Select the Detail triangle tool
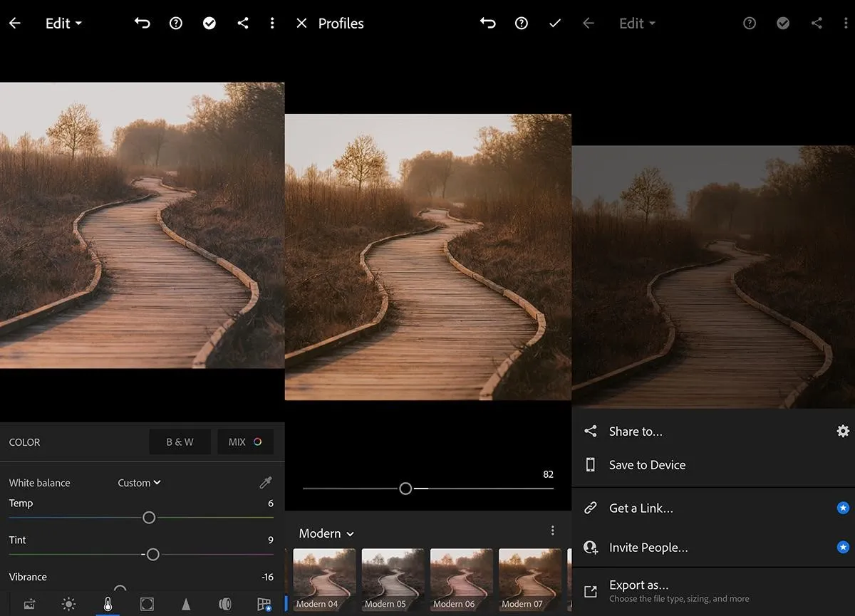Image resolution: width=855 pixels, height=616 pixels. (186, 604)
